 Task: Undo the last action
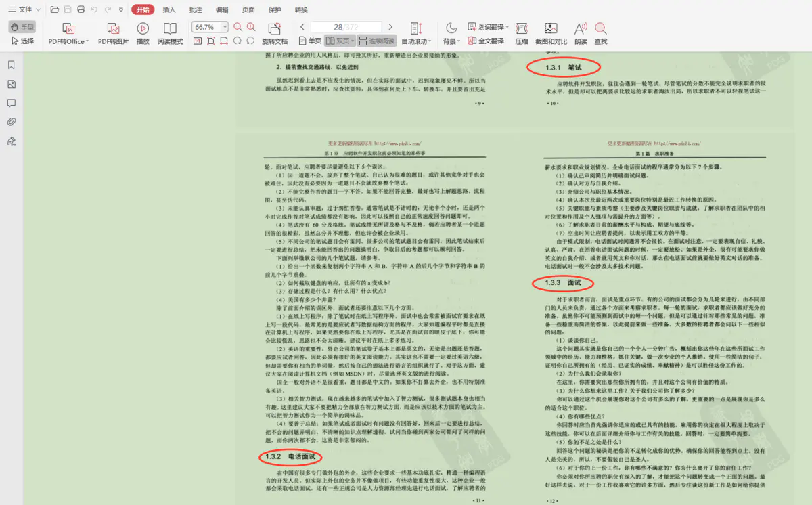(x=95, y=9)
